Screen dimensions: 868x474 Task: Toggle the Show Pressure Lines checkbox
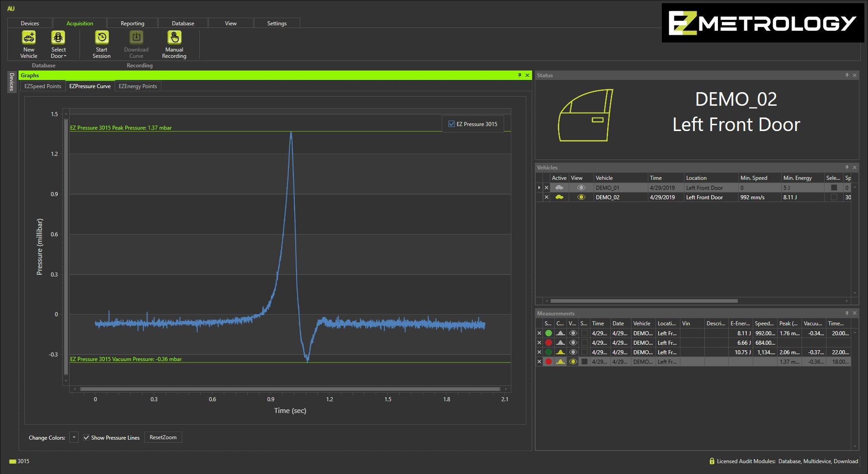pos(86,437)
